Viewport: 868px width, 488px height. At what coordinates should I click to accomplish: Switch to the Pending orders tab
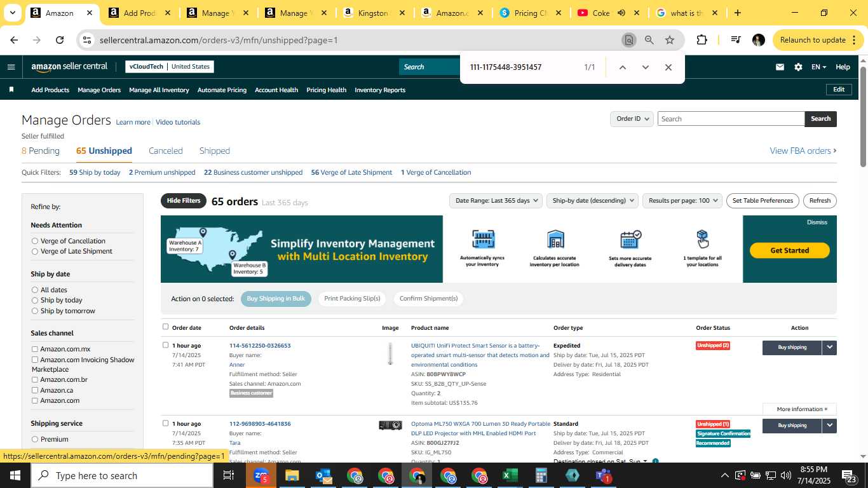click(x=41, y=151)
